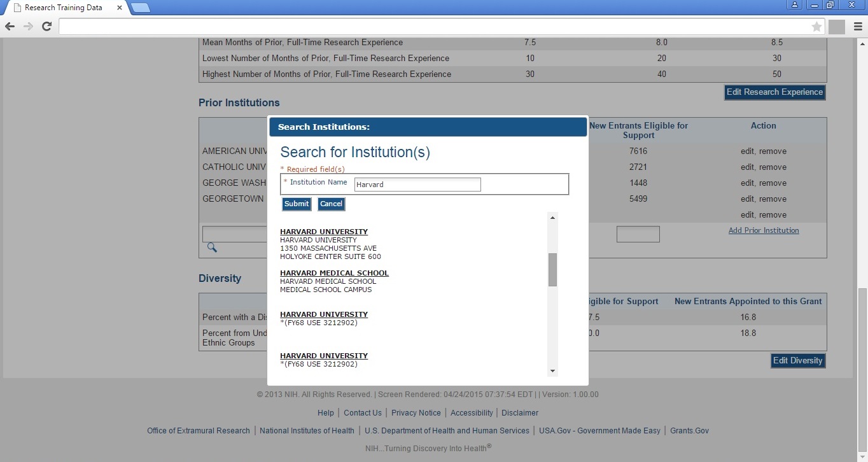The width and height of the screenshot is (868, 462).
Task: Open the Chrome hamburger menu
Action: [x=858, y=26]
